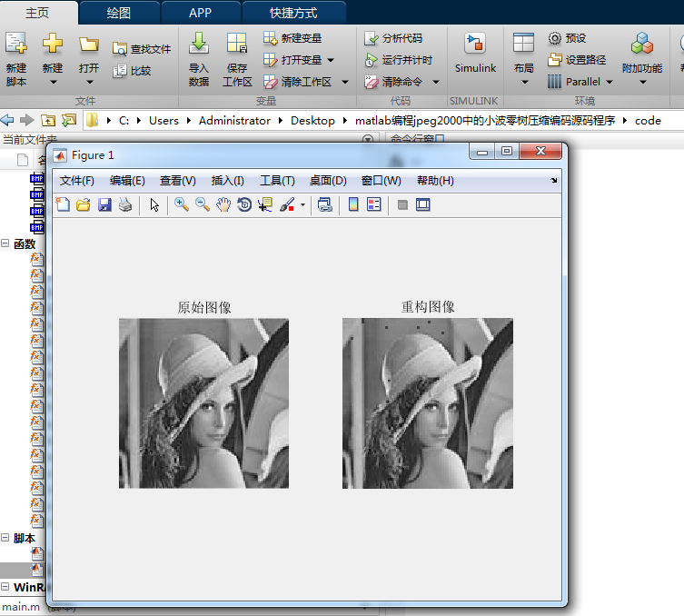This screenshot has width=684, height=616.
Task: Click Show Plot Tools and Dock icon
Action: point(423,204)
